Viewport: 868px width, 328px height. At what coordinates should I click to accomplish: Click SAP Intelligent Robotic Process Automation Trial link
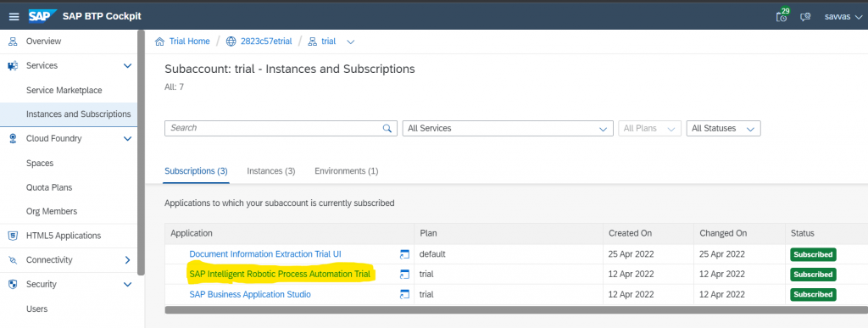(x=280, y=274)
